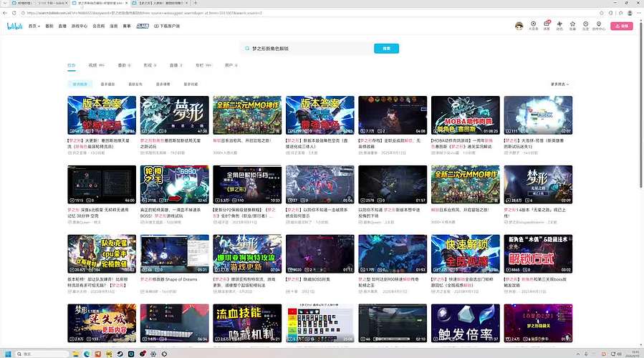The image size is (644, 358).
Task: Open Windows Start menu
Action: pyautogui.click(x=7, y=354)
